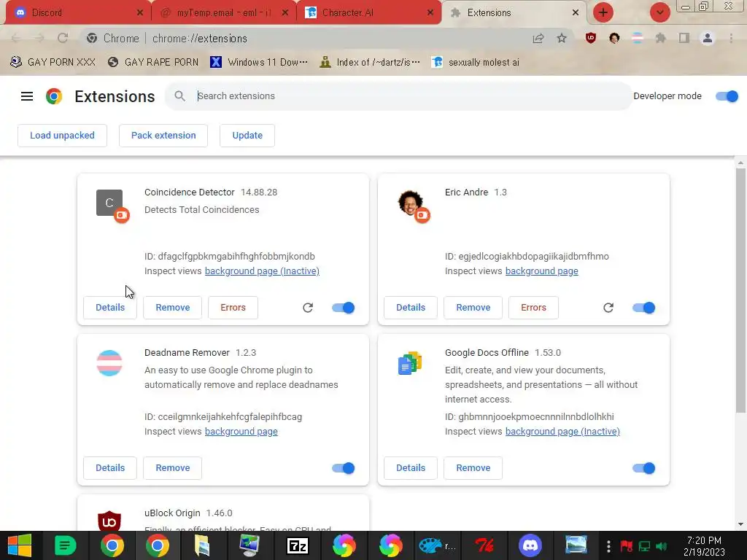Screen dimensions: 747x560
Task: Disable the Deadname Remover extension
Action: [x=344, y=468]
